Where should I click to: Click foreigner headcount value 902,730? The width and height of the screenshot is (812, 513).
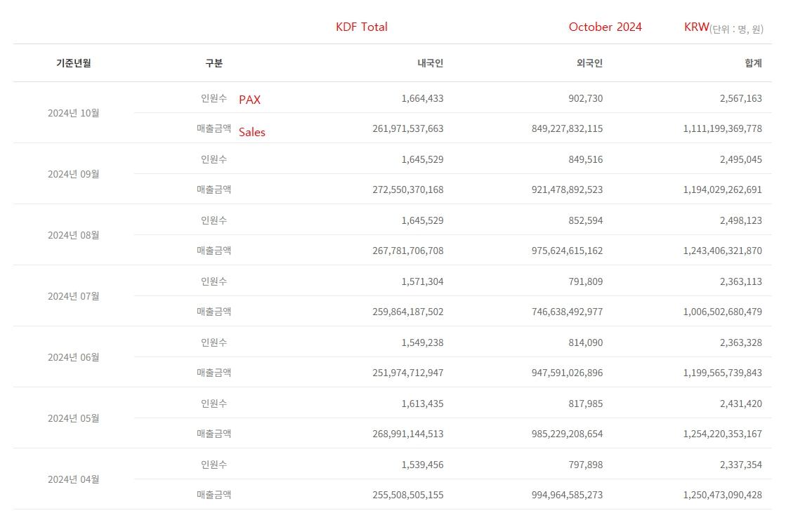(x=585, y=98)
